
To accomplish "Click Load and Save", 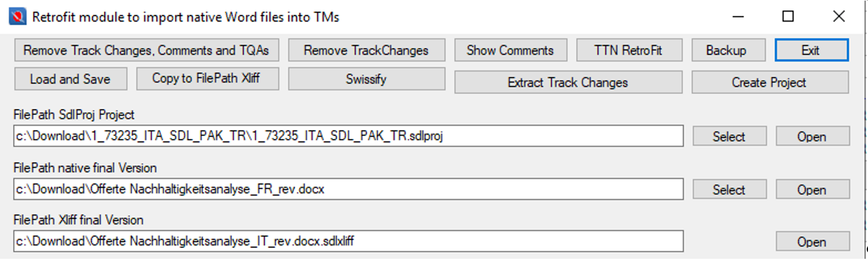I will 70,79.
